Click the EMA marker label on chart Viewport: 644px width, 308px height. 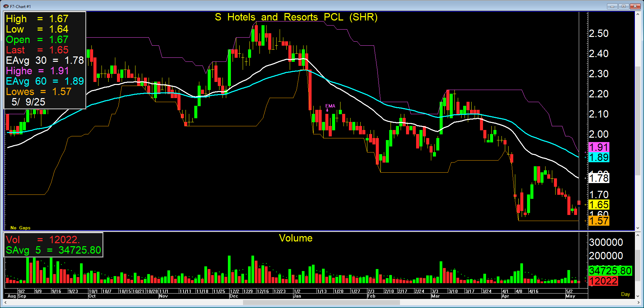[x=330, y=106]
